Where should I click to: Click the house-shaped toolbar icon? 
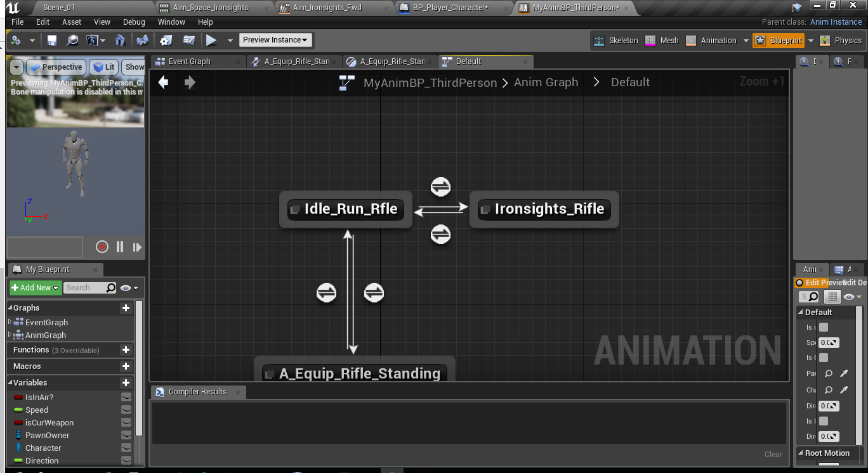tap(120, 41)
